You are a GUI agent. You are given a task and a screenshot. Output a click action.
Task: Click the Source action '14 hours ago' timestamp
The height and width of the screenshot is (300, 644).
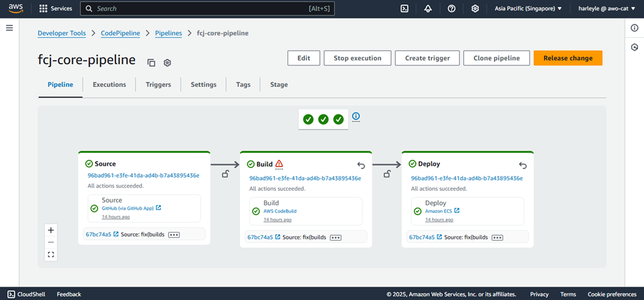pos(116,217)
